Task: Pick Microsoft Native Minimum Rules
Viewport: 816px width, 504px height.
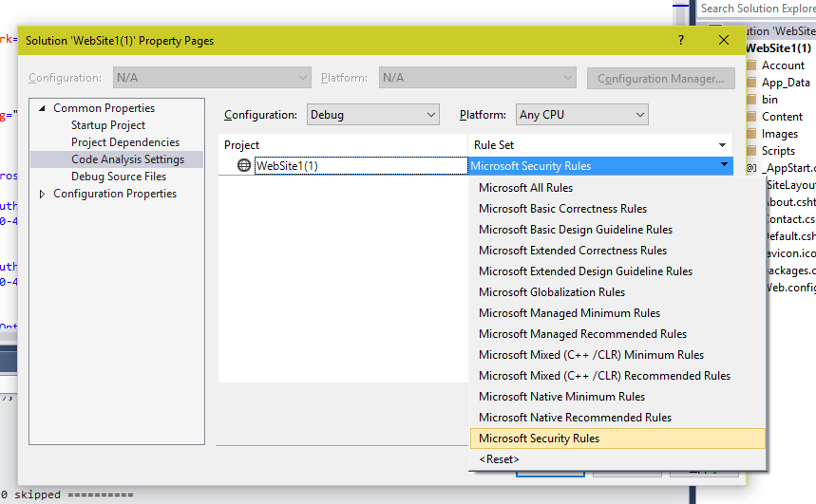Action: click(x=617, y=397)
